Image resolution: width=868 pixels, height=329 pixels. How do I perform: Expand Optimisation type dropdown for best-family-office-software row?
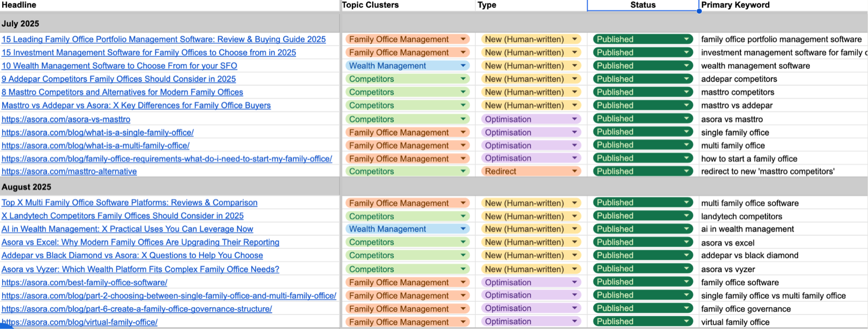coord(575,282)
